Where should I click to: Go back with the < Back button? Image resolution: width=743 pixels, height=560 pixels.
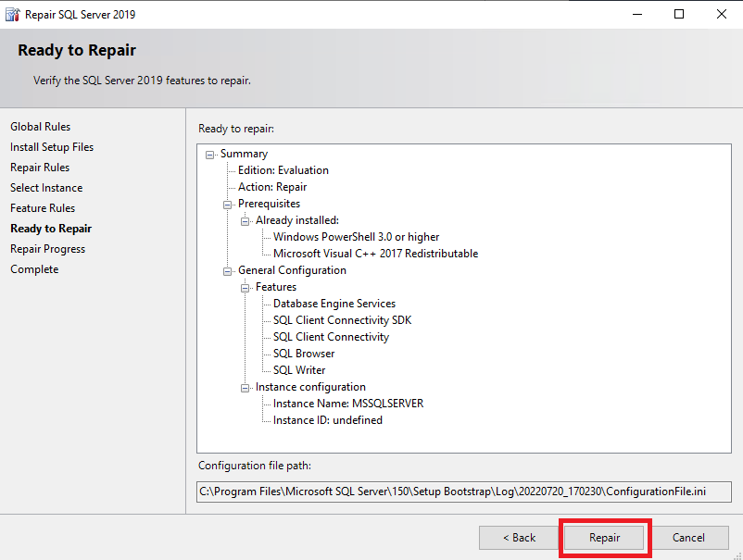519,538
